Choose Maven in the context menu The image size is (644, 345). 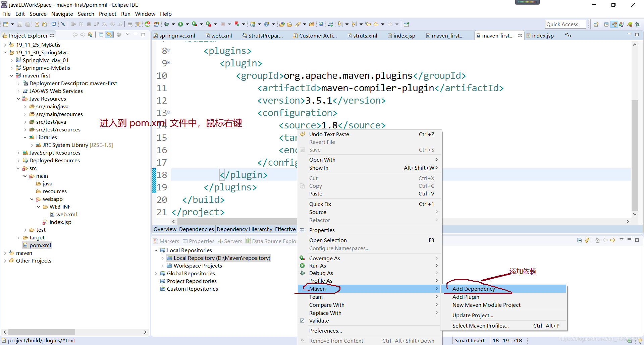click(369, 289)
